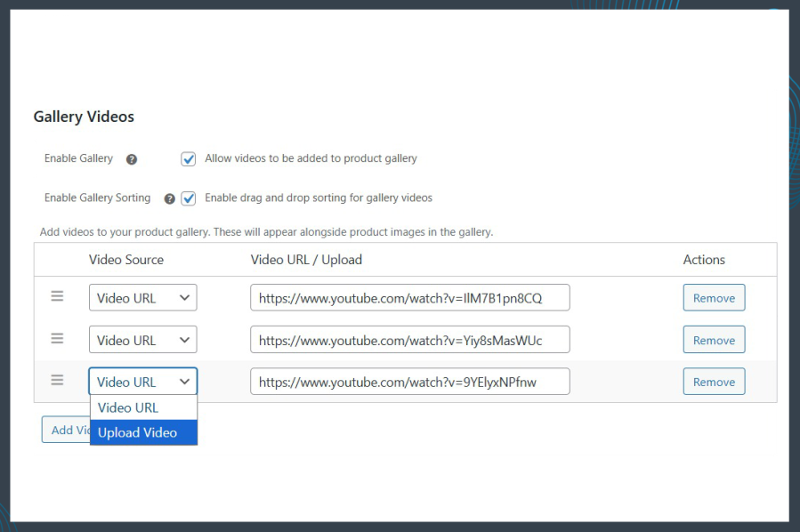The width and height of the screenshot is (800, 532).
Task: Click Remove on the third video row
Action: [x=714, y=381]
